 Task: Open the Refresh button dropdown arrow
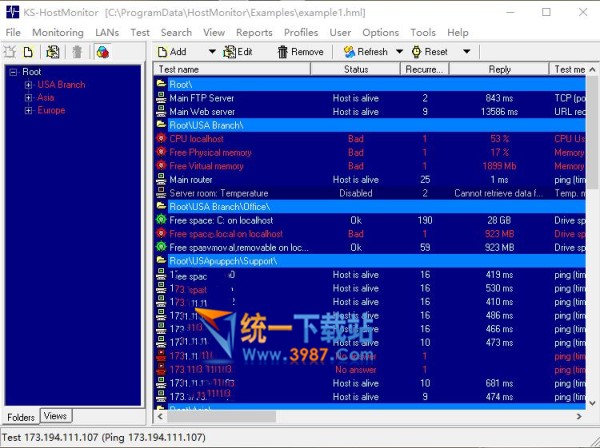400,51
